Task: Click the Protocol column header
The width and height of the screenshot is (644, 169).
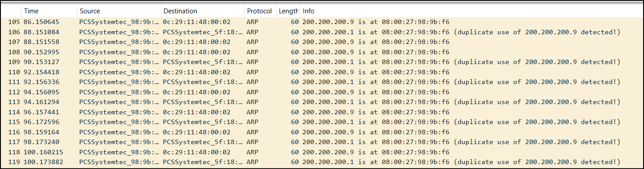Action: coord(260,11)
